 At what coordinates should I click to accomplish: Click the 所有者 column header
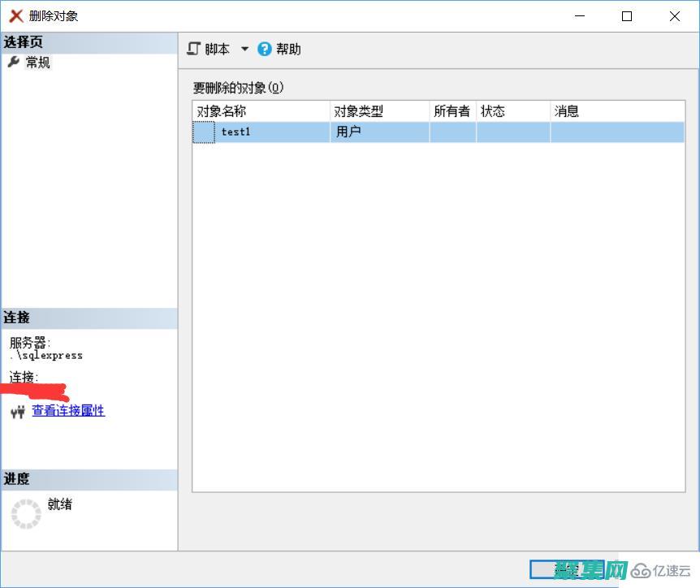pos(452,111)
